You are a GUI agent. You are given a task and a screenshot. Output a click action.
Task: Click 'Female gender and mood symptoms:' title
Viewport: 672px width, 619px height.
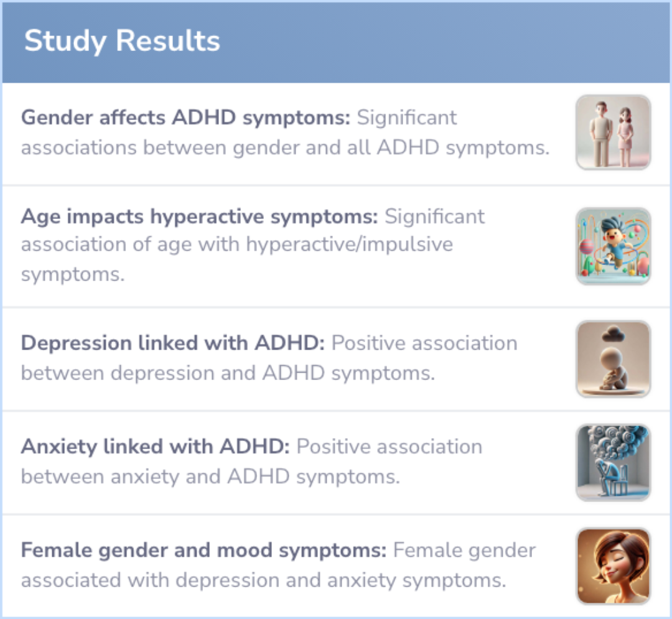click(204, 551)
